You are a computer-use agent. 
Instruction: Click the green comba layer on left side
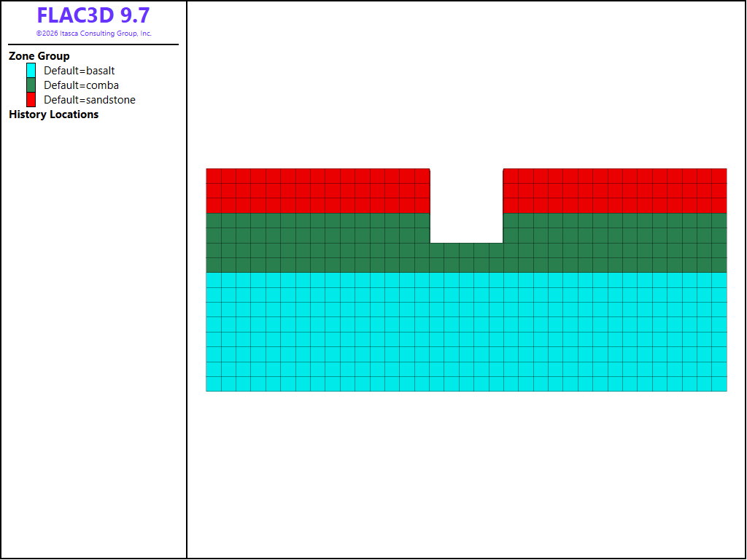(318, 243)
